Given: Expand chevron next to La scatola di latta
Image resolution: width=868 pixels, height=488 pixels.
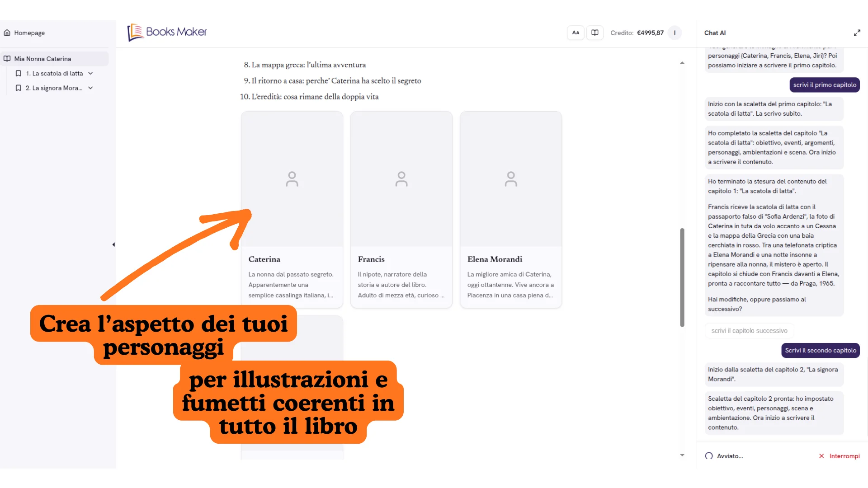Looking at the screenshot, I should (x=90, y=73).
